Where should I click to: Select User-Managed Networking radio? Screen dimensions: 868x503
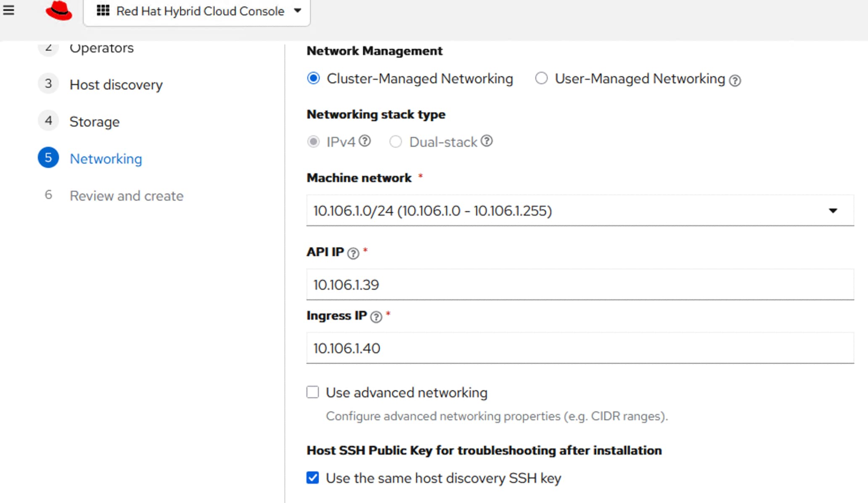[541, 78]
